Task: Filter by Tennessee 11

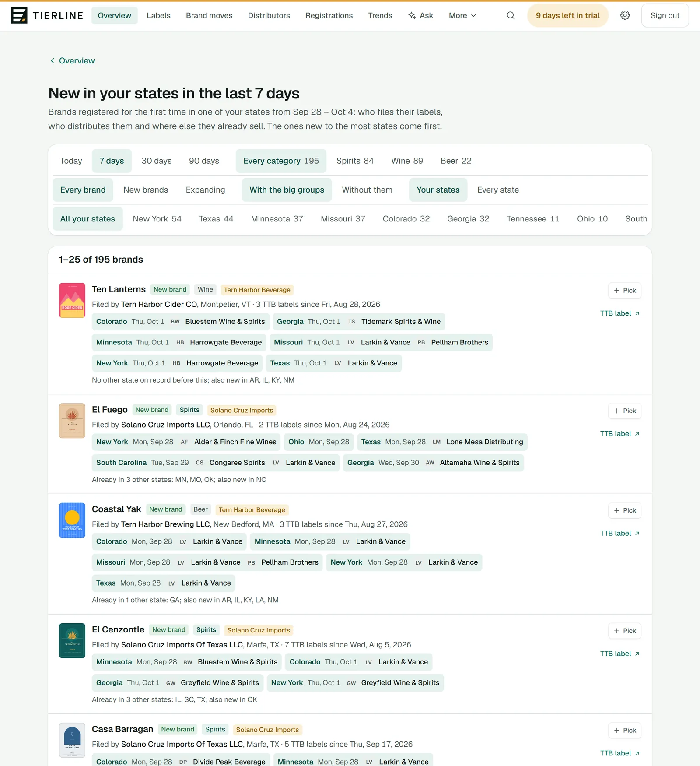Action: (533, 219)
